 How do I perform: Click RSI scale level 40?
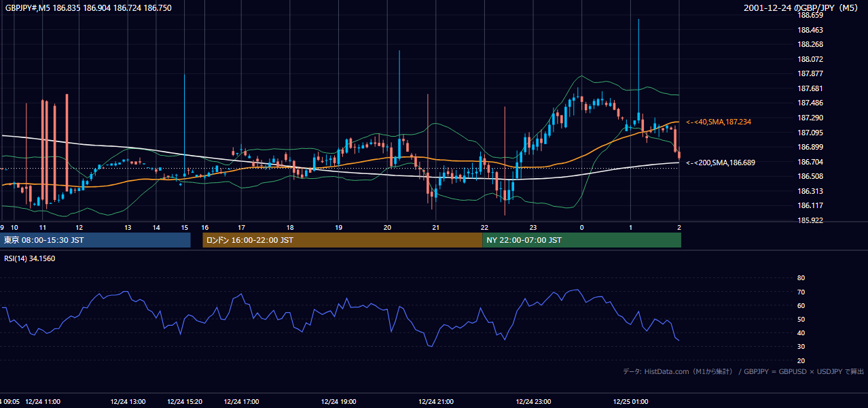[801, 333]
